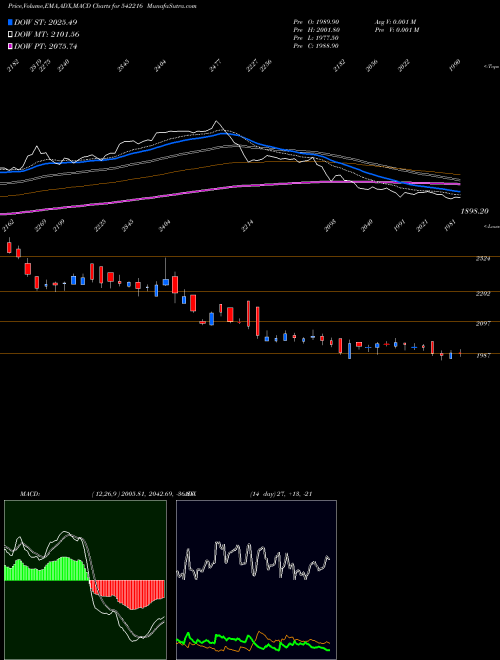Click the 'Pre V: 0.001 M' volume text

coord(396,30)
